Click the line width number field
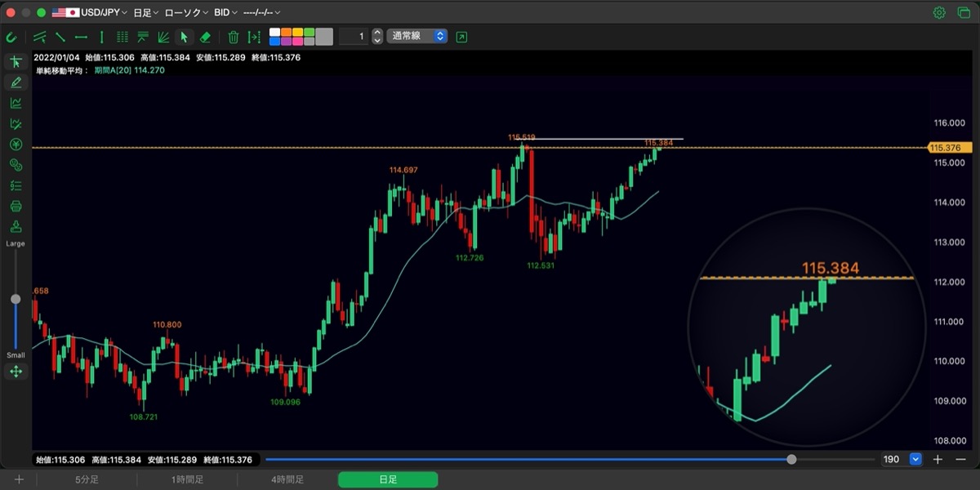Viewport: 980px width, 490px height. pos(354,37)
